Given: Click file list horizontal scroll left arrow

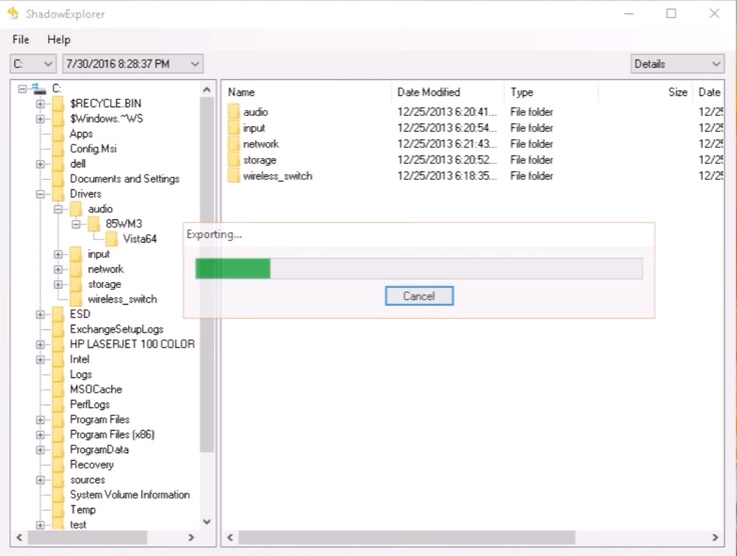Looking at the screenshot, I should click(230, 537).
